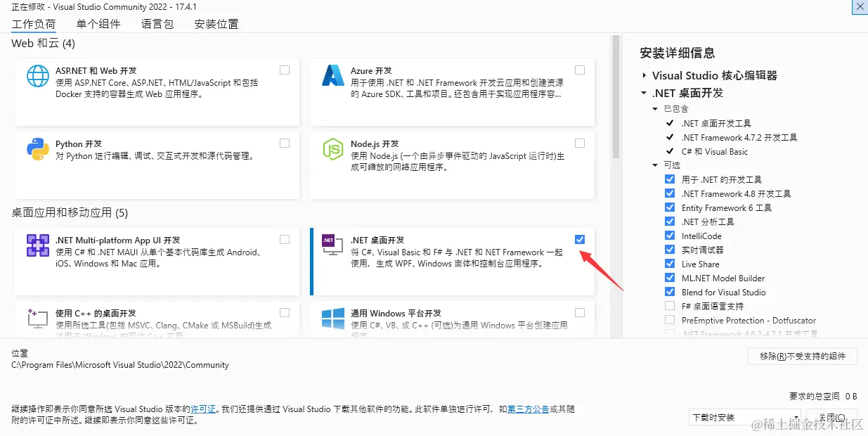Check the ASP.NET 和 Web 开发 workload checkbox
This screenshot has height=436, width=868.
pos(285,70)
